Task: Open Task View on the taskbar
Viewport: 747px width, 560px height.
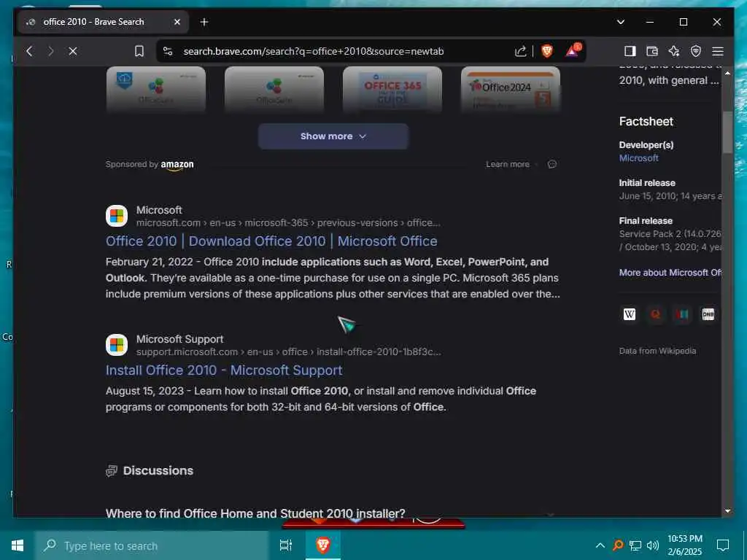Action: click(x=286, y=545)
